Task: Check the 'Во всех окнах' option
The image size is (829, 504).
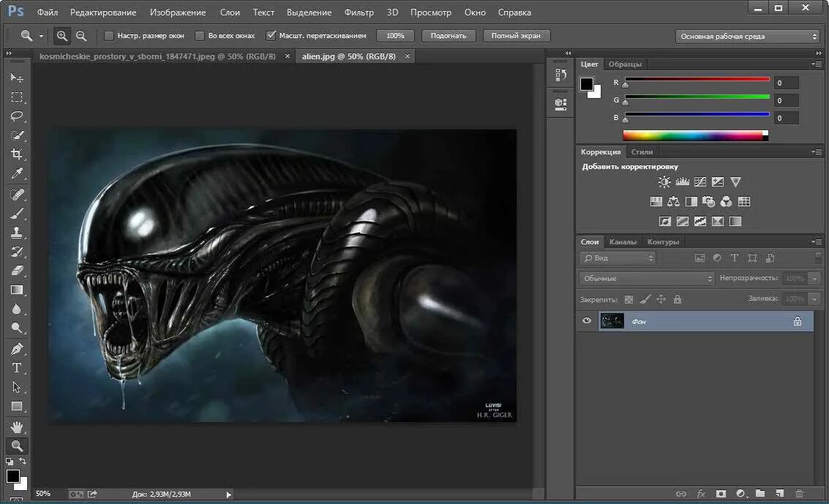Action: pos(200,36)
